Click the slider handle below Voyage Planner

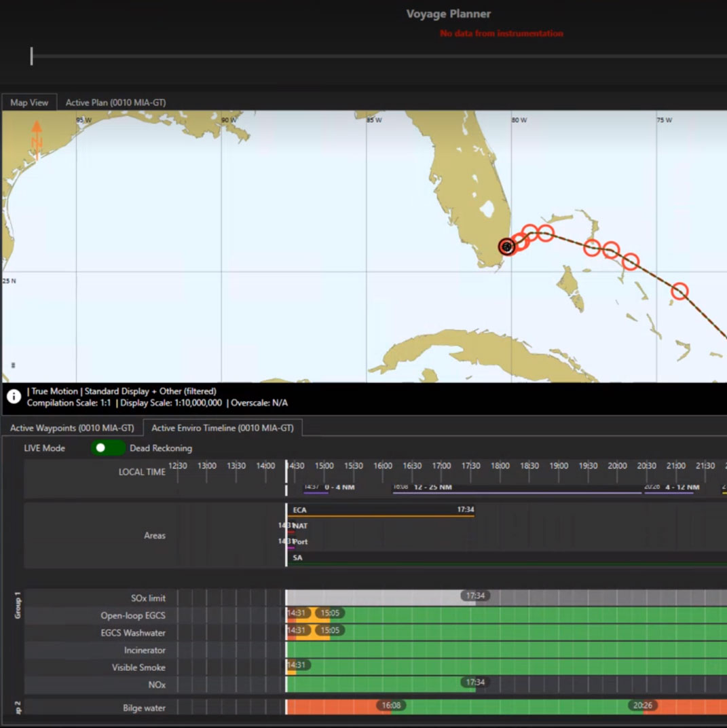[31, 56]
